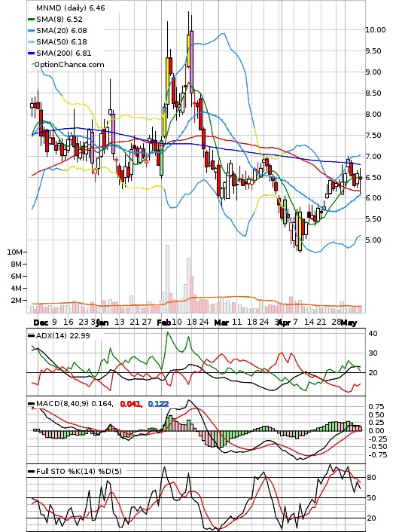Click the SMA(200) dark blue legend swatch
This screenshot has height=532, width=396.
click(31, 53)
